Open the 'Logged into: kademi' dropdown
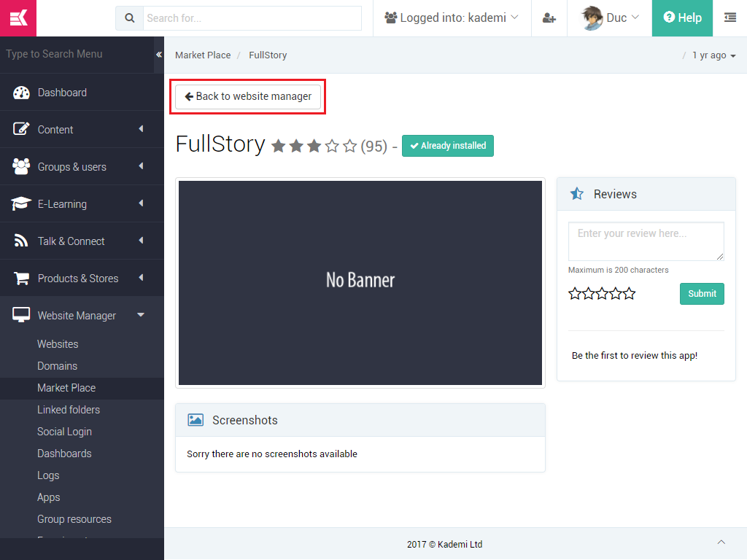747x560 pixels. pos(452,18)
